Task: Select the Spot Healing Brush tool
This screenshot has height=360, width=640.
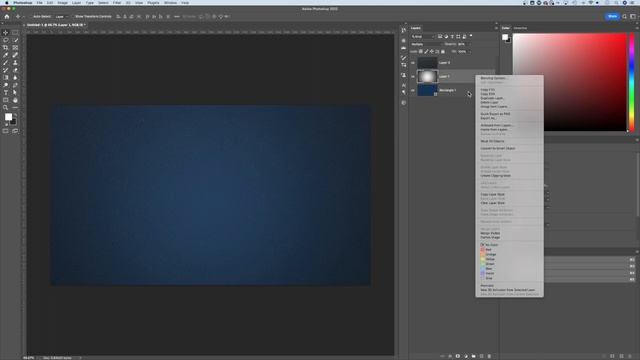Action: (x=15, y=55)
